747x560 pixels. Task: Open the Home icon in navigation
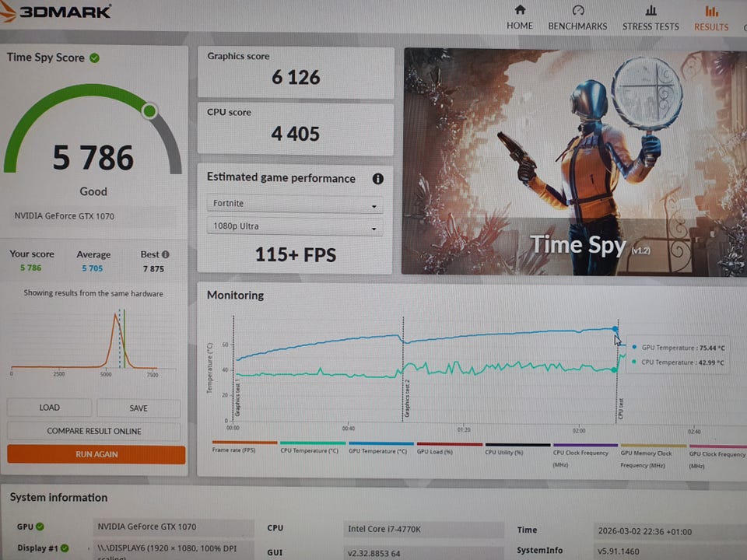tap(520, 10)
